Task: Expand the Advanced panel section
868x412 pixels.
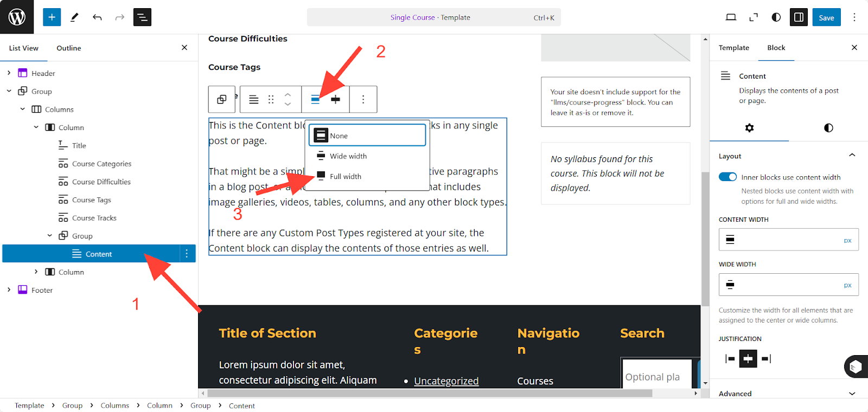Action: [x=852, y=394]
